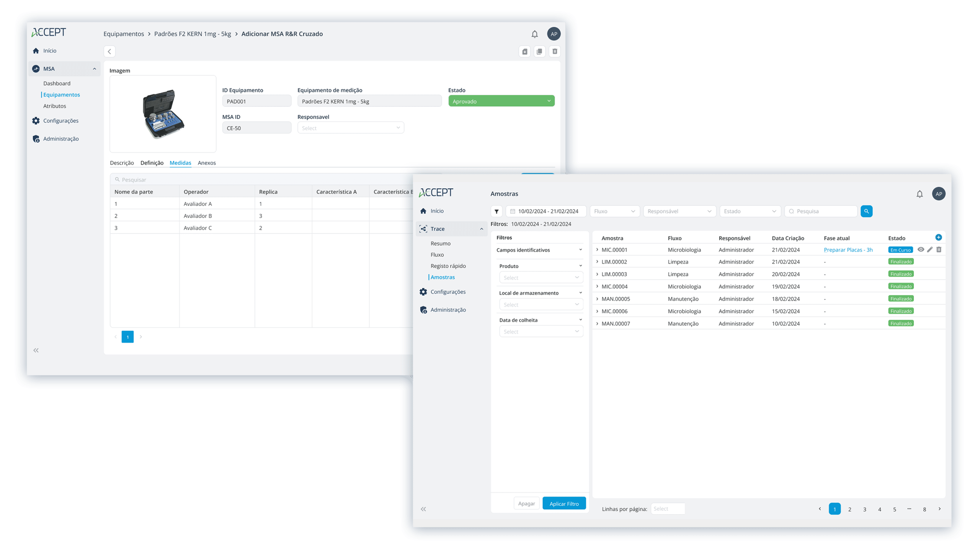Click the duplicate copy icon in equipment toolbar

coord(539,51)
